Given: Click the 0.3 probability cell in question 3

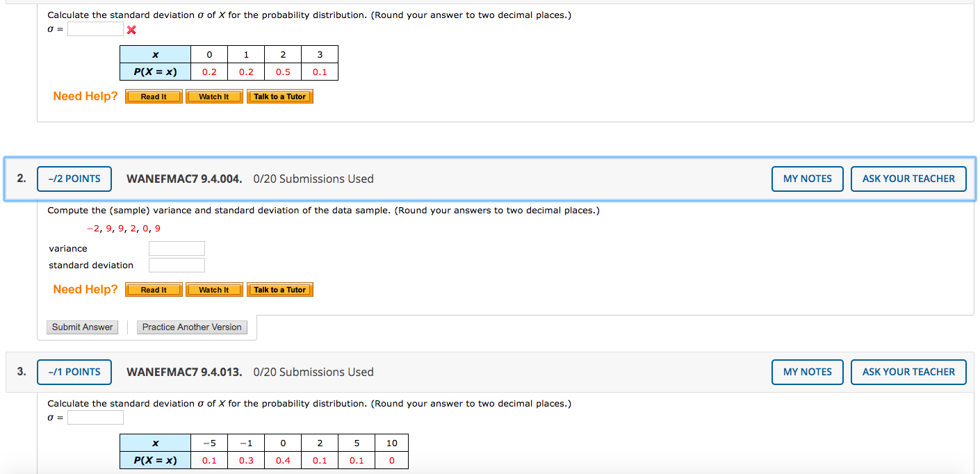Looking at the screenshot, I should click(246, 460).
